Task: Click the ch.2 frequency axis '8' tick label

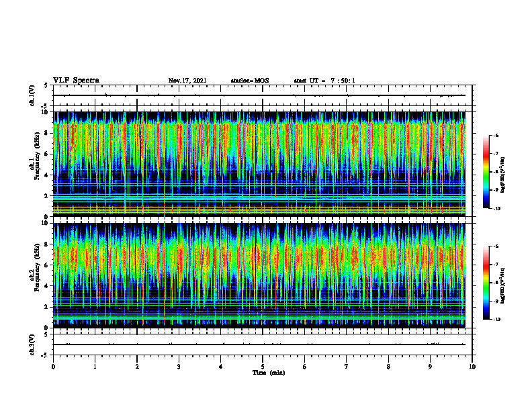Action: pos(48,244)
